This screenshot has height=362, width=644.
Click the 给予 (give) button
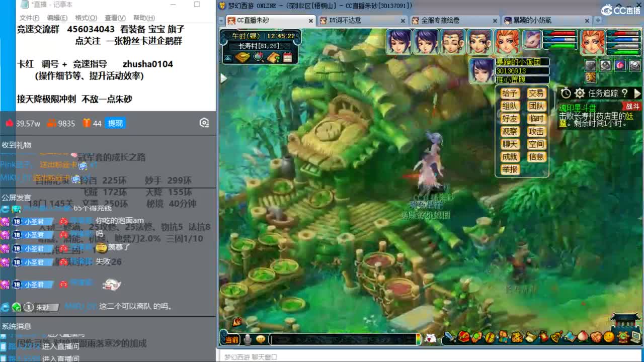point(510,94)
